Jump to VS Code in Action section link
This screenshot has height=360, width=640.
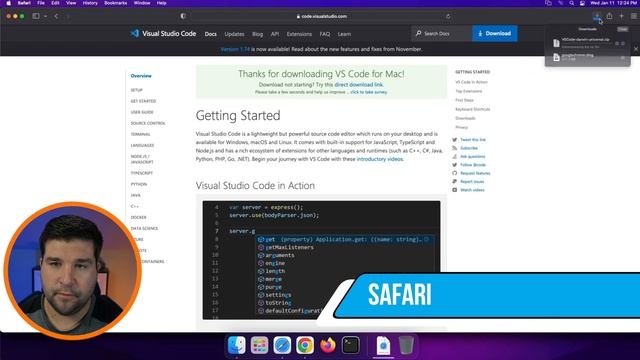[471, 82]
